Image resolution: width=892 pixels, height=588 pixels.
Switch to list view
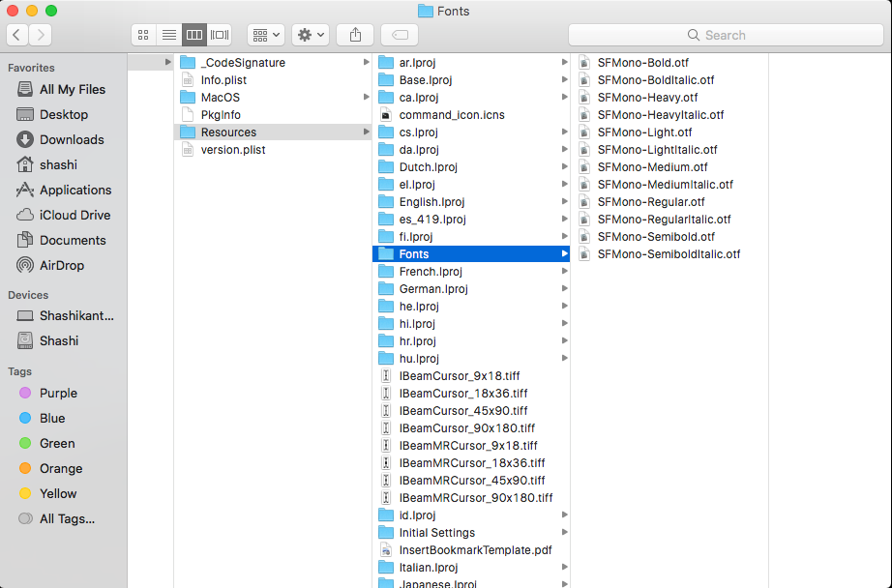169,35
